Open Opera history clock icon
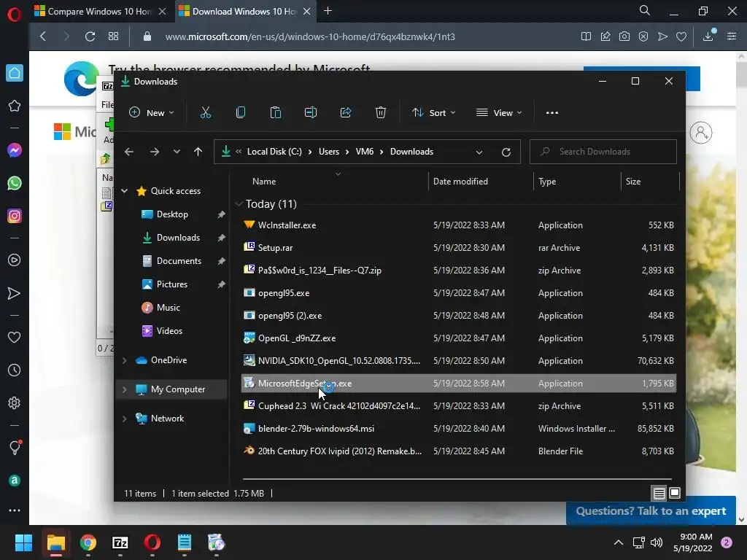This screenshot has height=560, width=747. click(15, 370)
